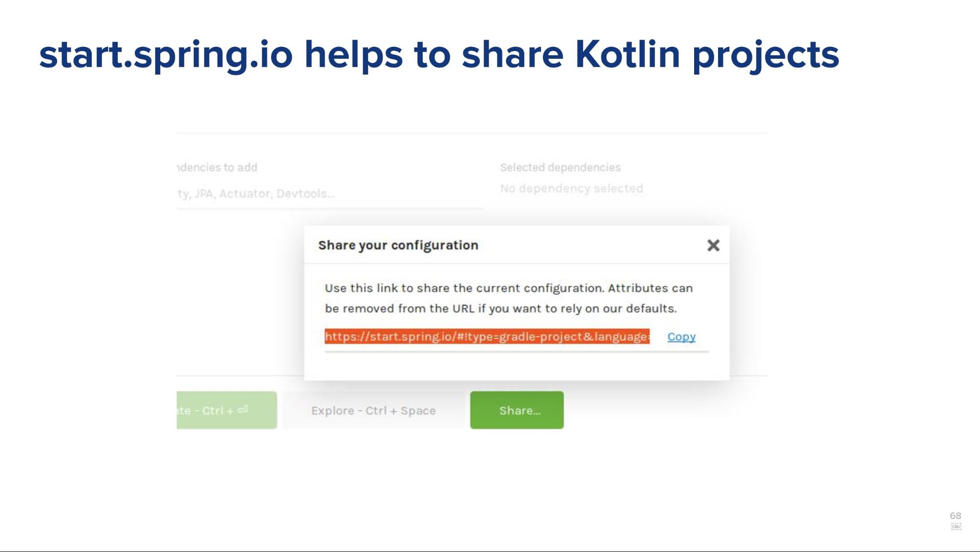Screen dimensions: 980x552
Task: Click the Copy link beside the URL
Action: tap(681, 337)
